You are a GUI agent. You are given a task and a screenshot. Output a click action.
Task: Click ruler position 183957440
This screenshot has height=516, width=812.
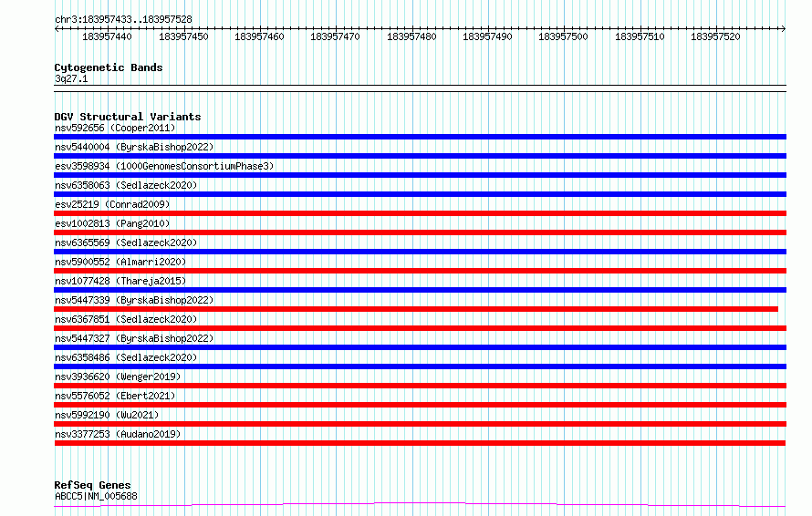click(107, 36)
